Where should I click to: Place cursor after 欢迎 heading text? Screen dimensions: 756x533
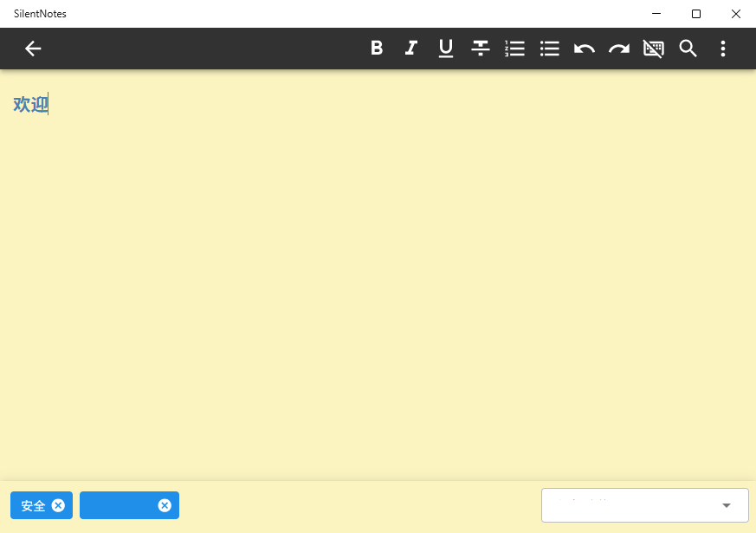(48, 104)
